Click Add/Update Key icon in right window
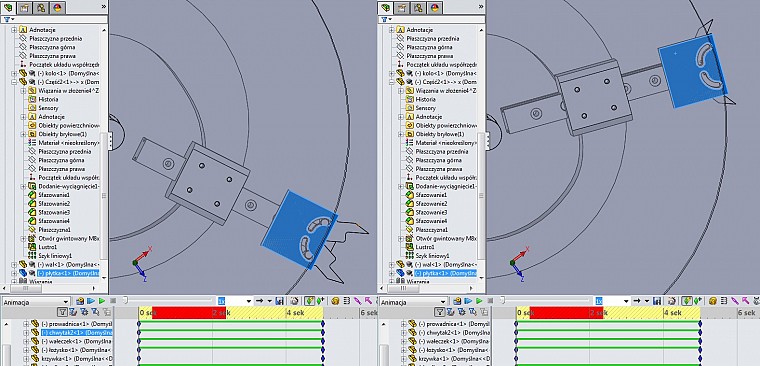Viewport: 760px width, 366px height. [697, 301]
